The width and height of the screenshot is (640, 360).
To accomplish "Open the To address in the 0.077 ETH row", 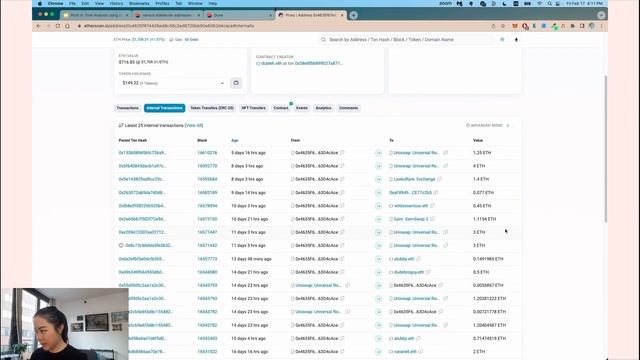I will pyautogui.click(x=410, y=193).
